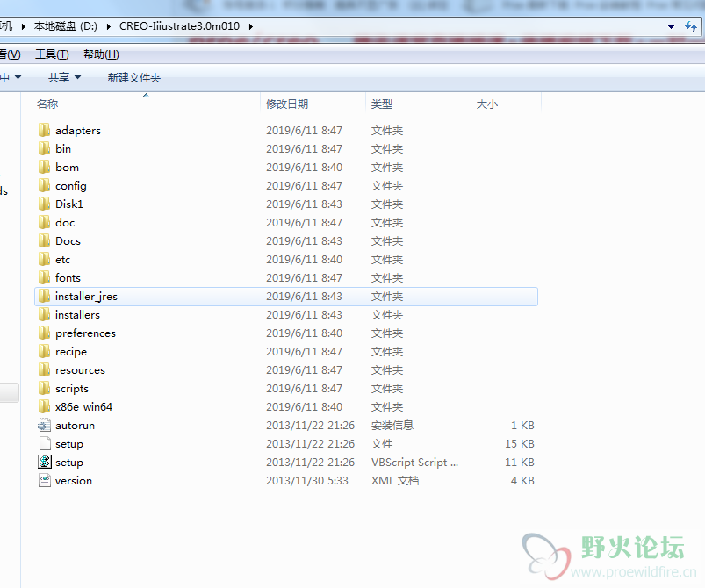This screenshot has width=705, height=588.
Task: Expand the arrow after CREO-Iiiustrate3.0m010 in path
Action: coord(251,26)
